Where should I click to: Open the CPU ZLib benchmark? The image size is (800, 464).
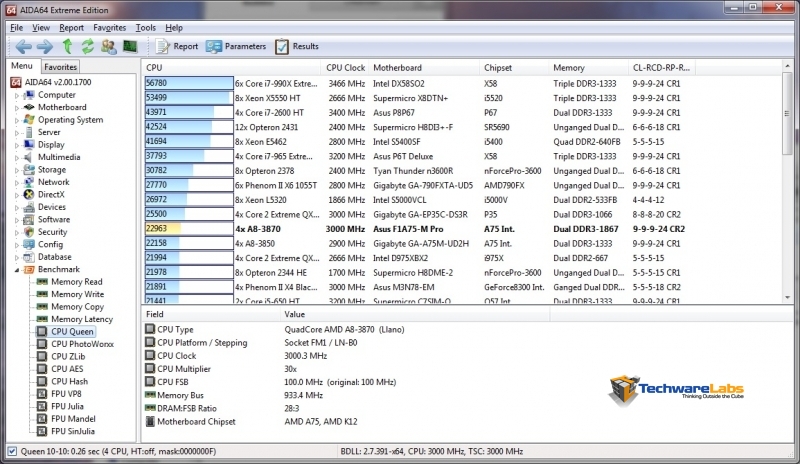click(x=68, y=356)
